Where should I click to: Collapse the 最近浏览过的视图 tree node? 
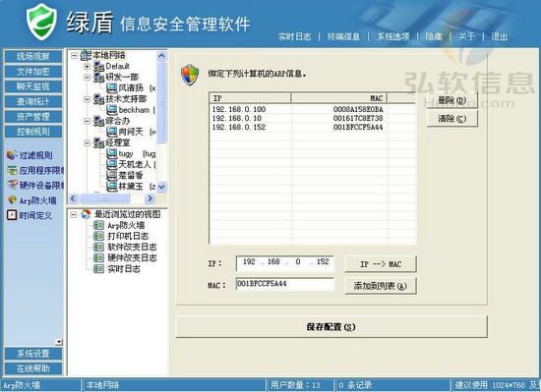click(74, 214)
